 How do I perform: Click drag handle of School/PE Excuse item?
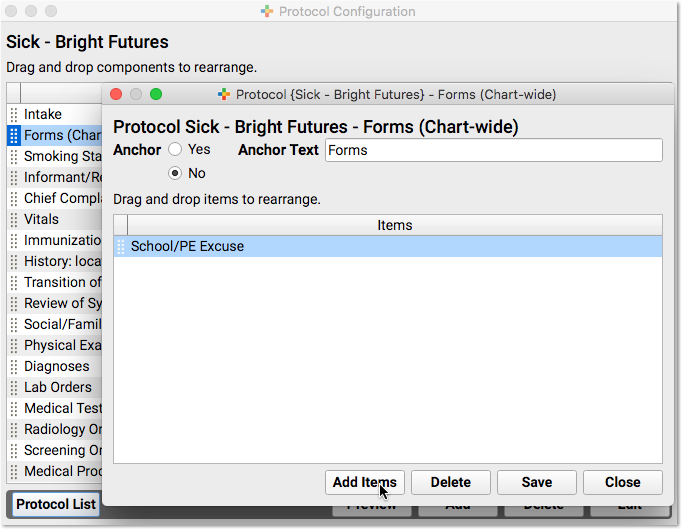pyautogui.click(x=121, y=247)
